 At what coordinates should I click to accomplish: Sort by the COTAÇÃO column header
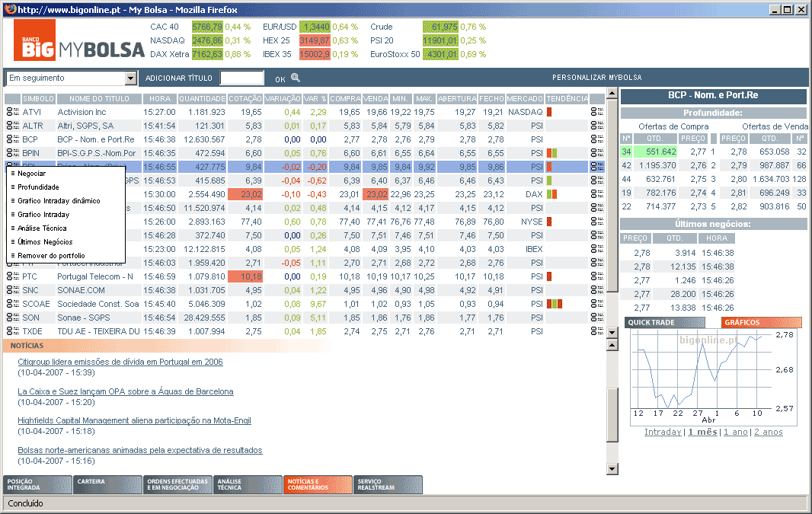[245, 98]
